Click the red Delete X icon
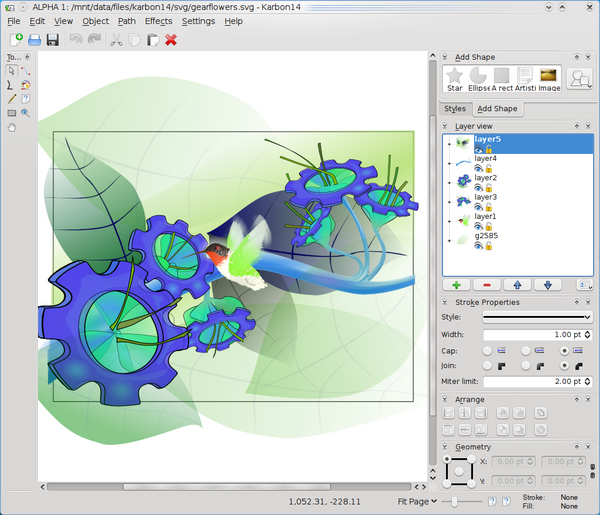Viewport: 600px width, 515px height. coord(171,40)
